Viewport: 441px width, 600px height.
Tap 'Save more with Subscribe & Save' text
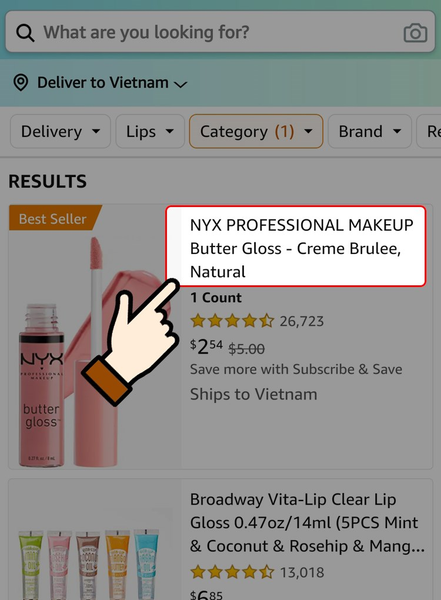[x=296, y=369]
